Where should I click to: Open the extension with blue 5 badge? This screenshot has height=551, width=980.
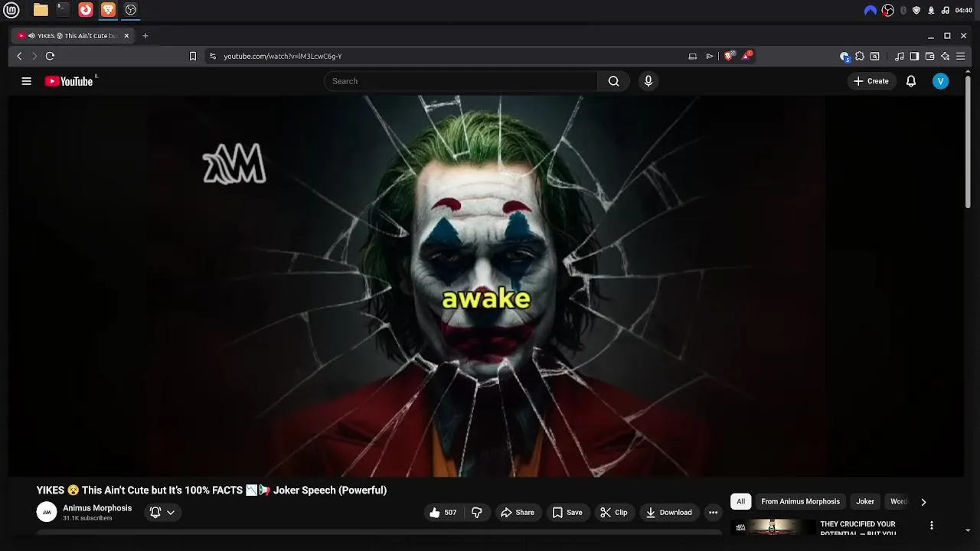pyautogui.click(x=844, y=56)
